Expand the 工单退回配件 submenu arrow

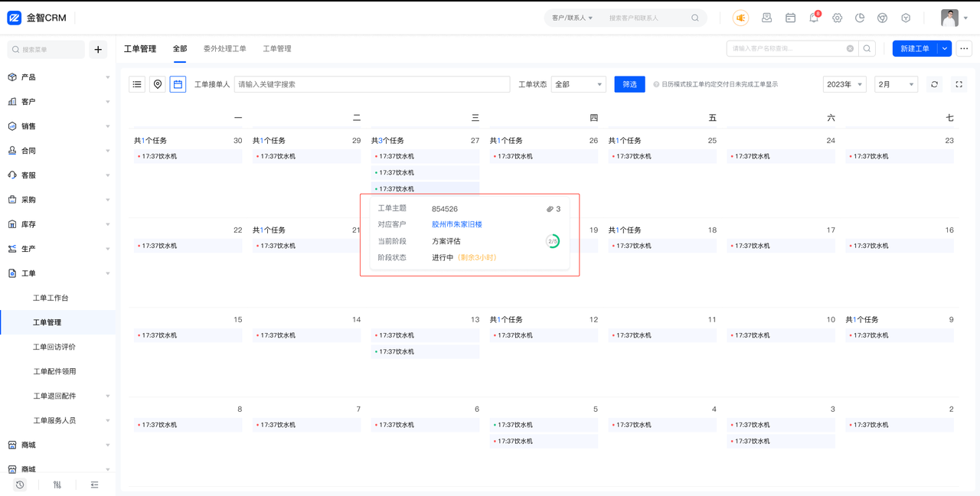click(x=108, y=396)
